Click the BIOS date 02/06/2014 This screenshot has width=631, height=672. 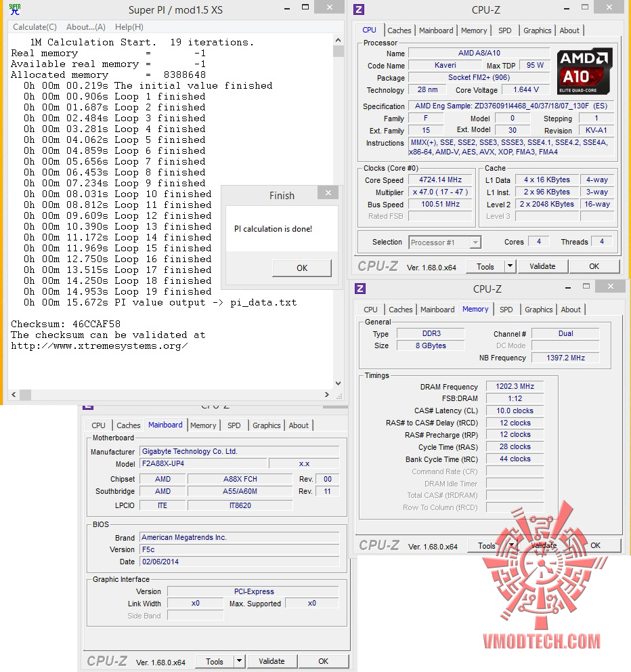pyautogui.click(x=240, y=562)
